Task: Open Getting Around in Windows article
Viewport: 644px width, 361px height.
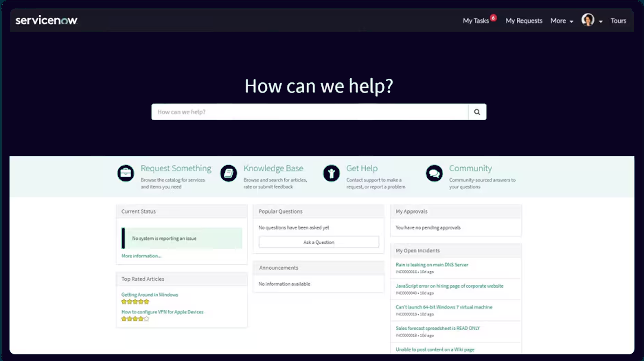Action: click(x=150, y=295)
